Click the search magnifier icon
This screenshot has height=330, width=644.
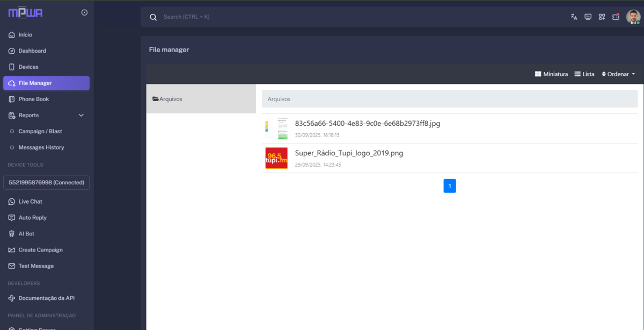tap(153, 17)
